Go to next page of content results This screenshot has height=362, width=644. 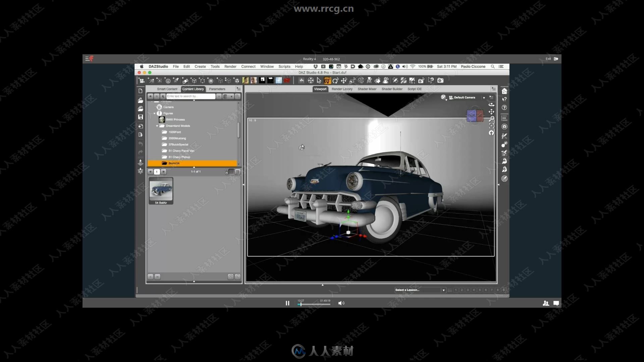coord(163,172)
